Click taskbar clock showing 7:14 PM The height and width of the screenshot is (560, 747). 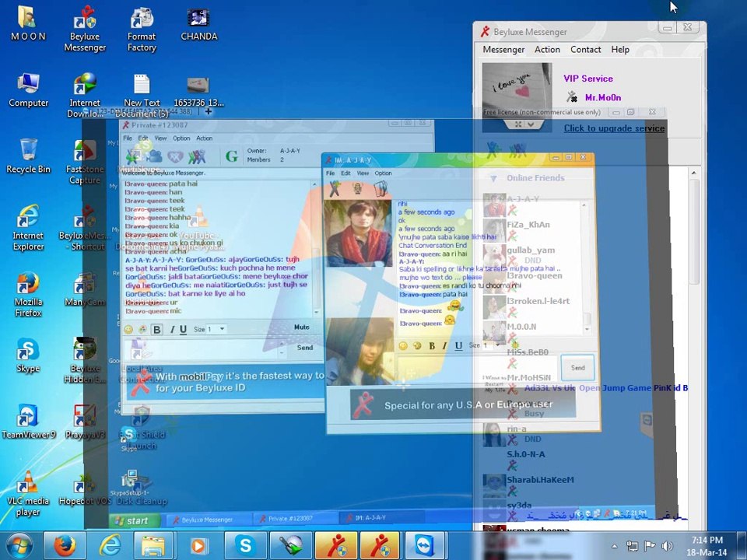707,546
